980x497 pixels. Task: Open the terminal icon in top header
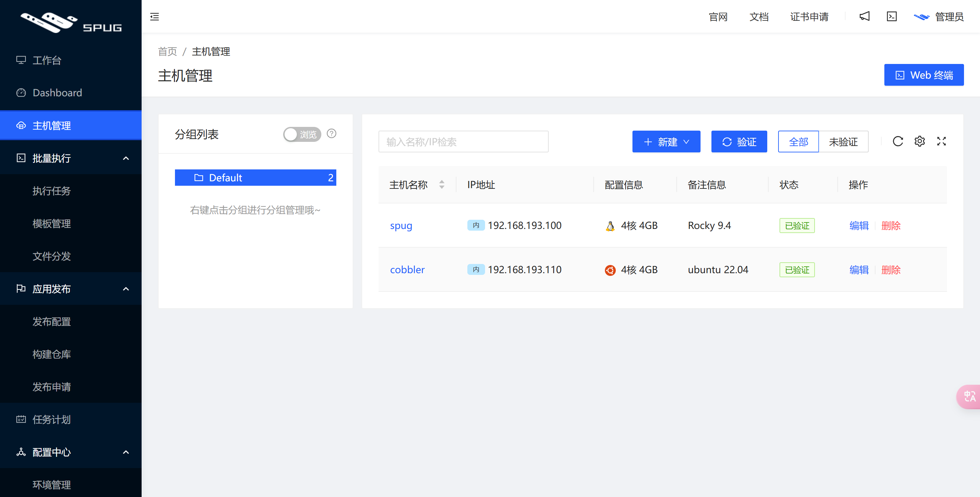pos(892,16)
